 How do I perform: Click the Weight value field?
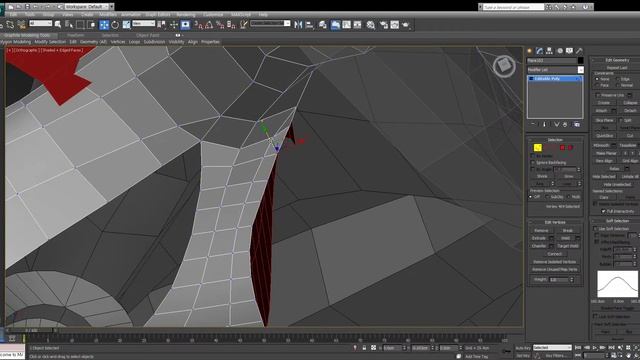click(558, 280)
